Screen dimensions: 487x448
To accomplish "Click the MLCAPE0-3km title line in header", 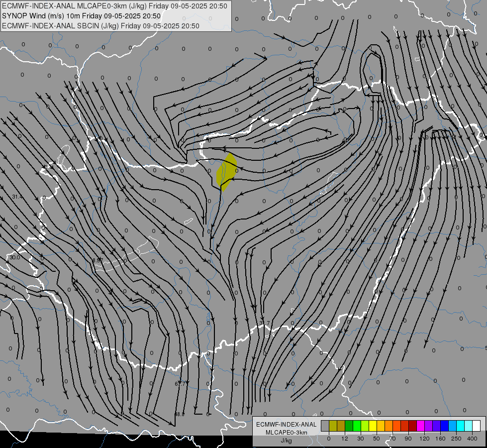I will 114,6.
